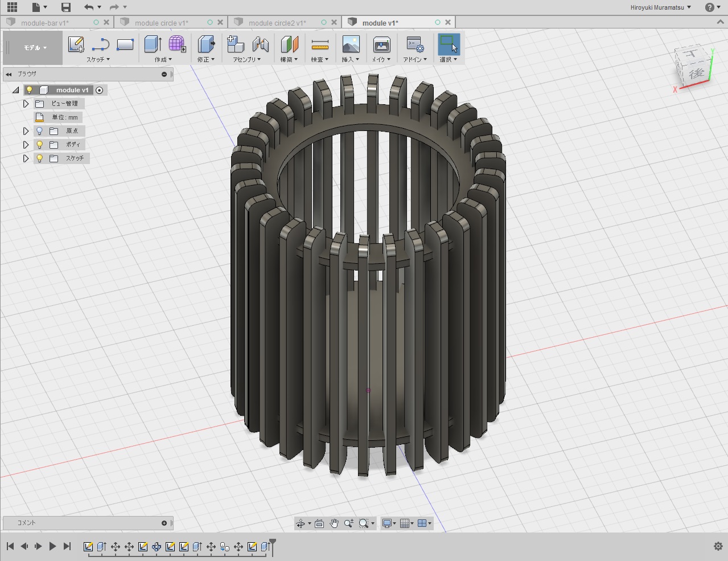Activate module v1 component radio button

[x=99, y=90]
